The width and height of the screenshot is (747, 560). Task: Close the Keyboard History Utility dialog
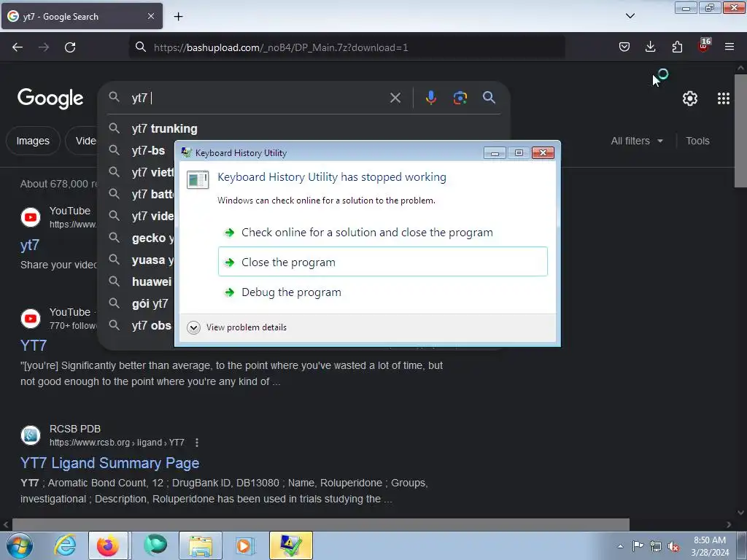[543, 153]
